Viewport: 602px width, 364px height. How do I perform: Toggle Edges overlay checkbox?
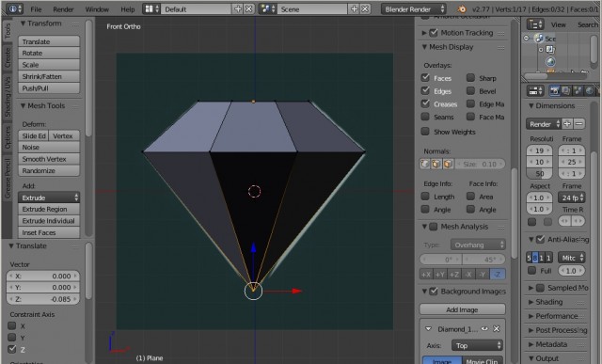pos(425,90)
